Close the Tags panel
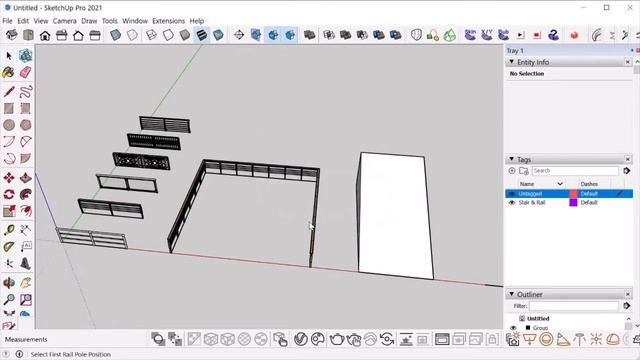This screenshot has height=360, width=640. (628, 159)
